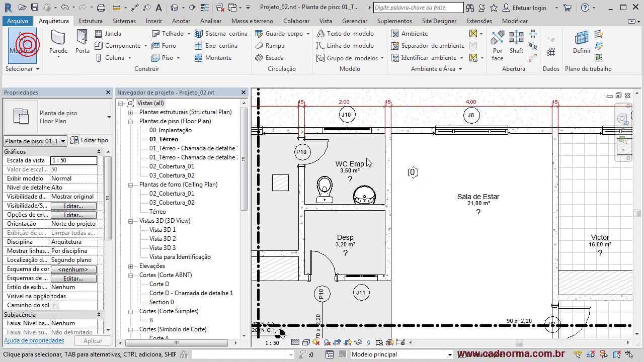Screen dimensions: 644x362
Task: Open the Modelo principal dropdown
Action: 401,354
